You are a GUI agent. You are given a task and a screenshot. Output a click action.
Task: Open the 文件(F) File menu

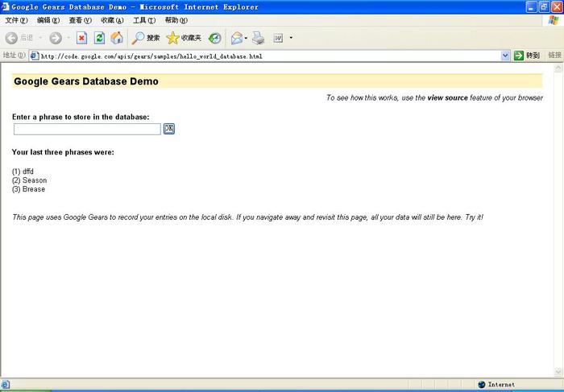pyautogui.click(x=16, y=20)
